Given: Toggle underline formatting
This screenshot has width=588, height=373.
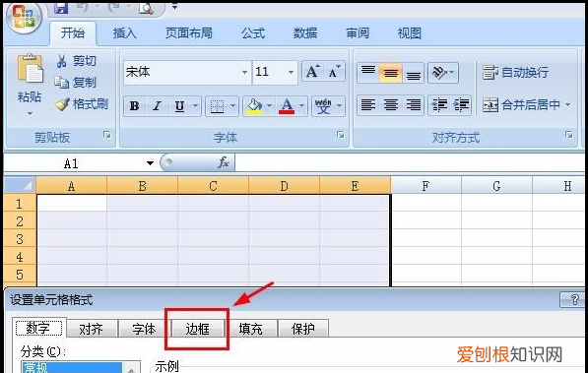Looking at the screenshot, I should (x=179, y=106).
